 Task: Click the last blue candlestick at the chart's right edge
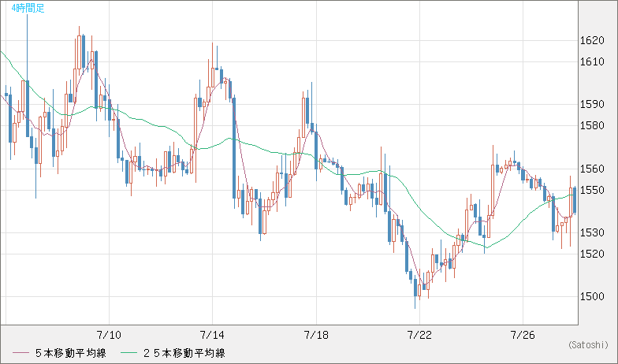point(575,200)
